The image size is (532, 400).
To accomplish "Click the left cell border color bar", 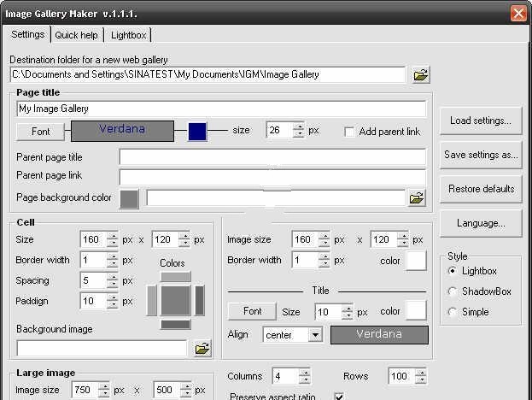I will (x=152, y=300).
